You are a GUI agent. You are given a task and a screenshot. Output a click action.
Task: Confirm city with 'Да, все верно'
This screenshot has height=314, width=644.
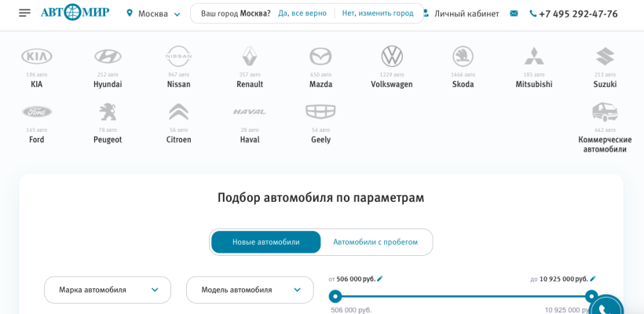click(302, 13)
